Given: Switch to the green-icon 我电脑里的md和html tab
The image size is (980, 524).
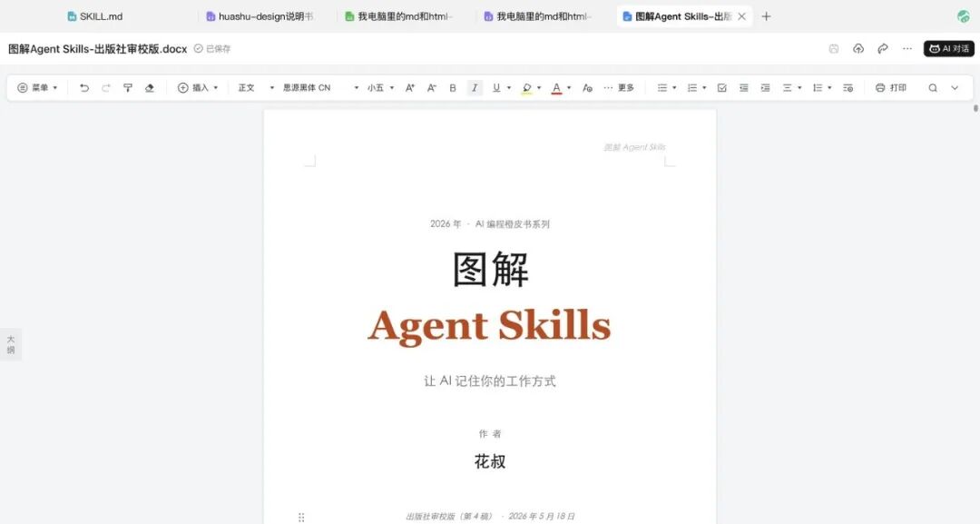Looking at the screenshot, I should (398, 17).
